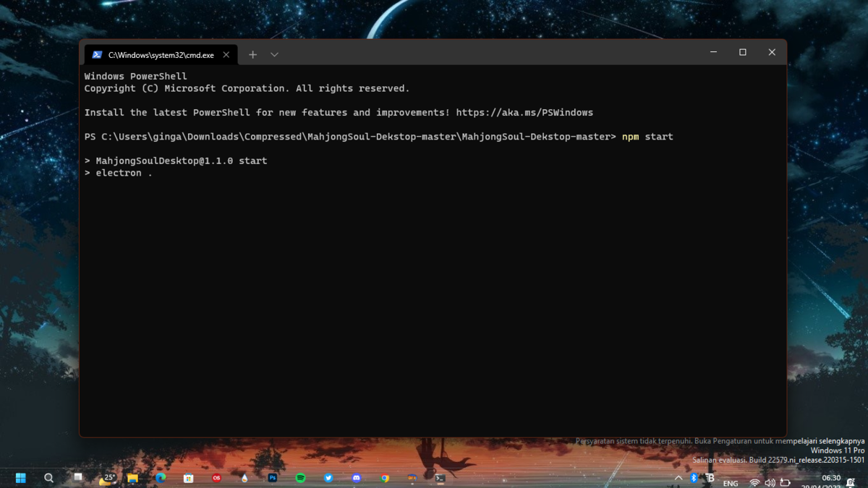Click the aka.ms/PSWindows link

click(524, 113)
